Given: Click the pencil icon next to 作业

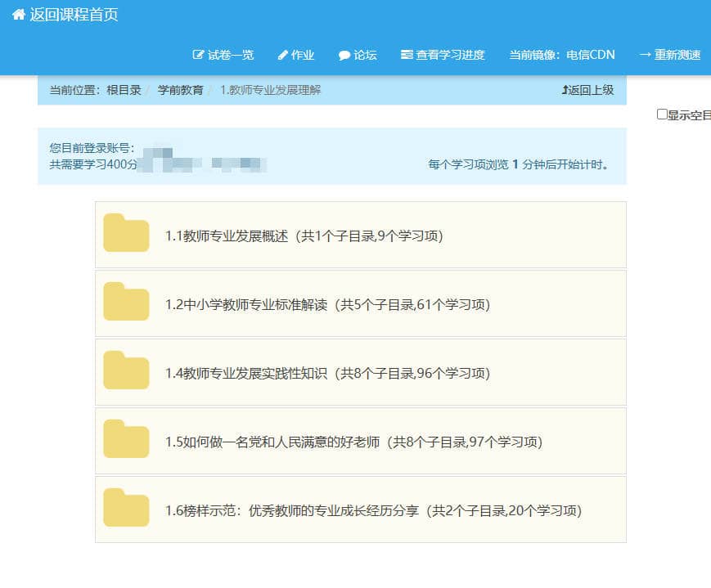Looking at the screenshot, I should 283,55.
